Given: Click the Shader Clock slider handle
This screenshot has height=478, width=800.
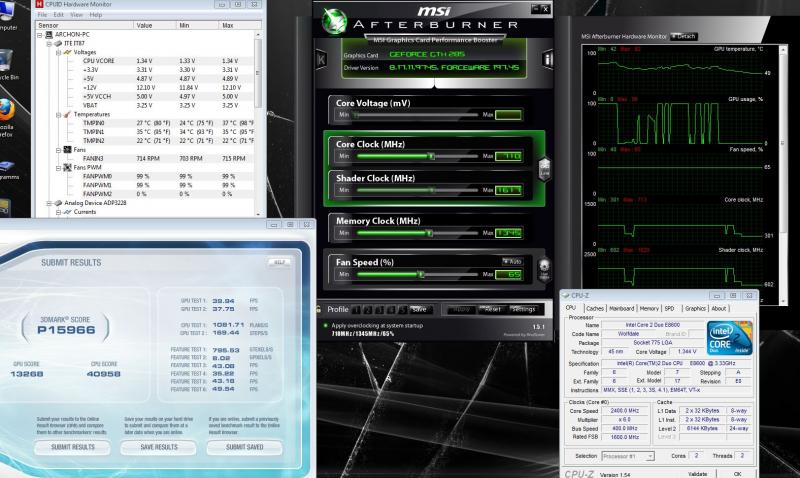Looking at the screenshot, I should click(432, 190).
